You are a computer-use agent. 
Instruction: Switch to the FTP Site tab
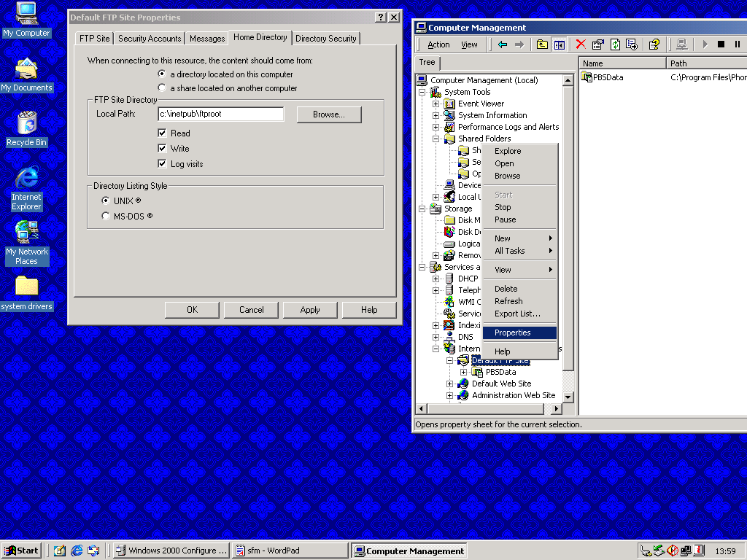tap(94, 38)
